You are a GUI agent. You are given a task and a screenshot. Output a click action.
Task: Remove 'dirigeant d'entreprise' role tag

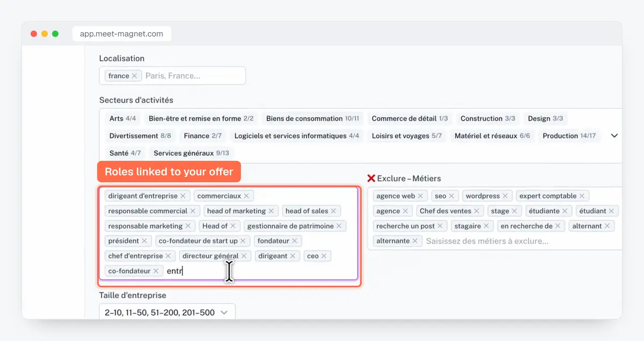183,196
